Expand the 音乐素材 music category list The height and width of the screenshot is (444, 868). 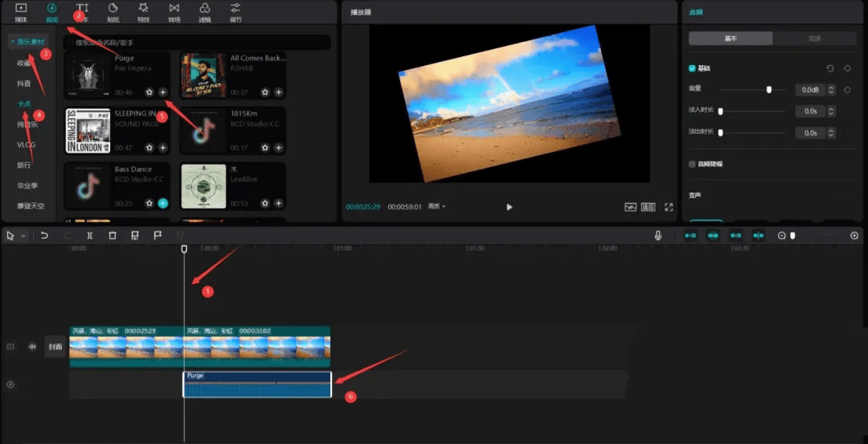tap(27, 41)
